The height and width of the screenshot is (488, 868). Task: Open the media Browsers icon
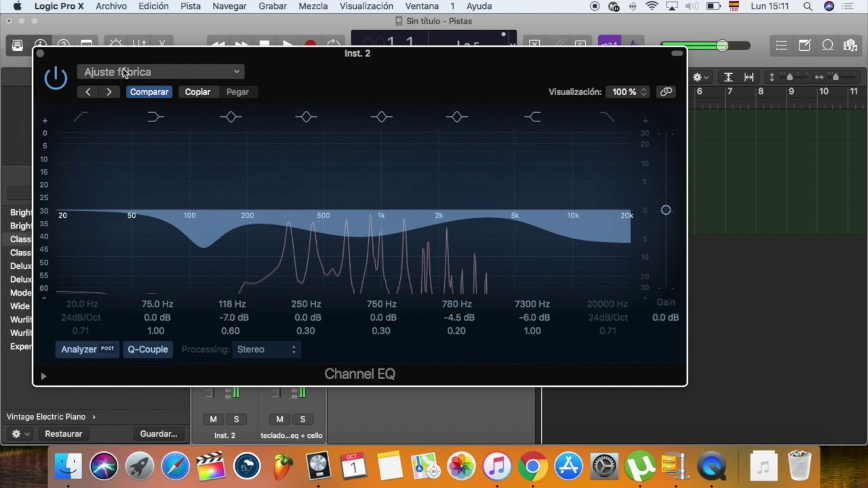click(850, 45)
